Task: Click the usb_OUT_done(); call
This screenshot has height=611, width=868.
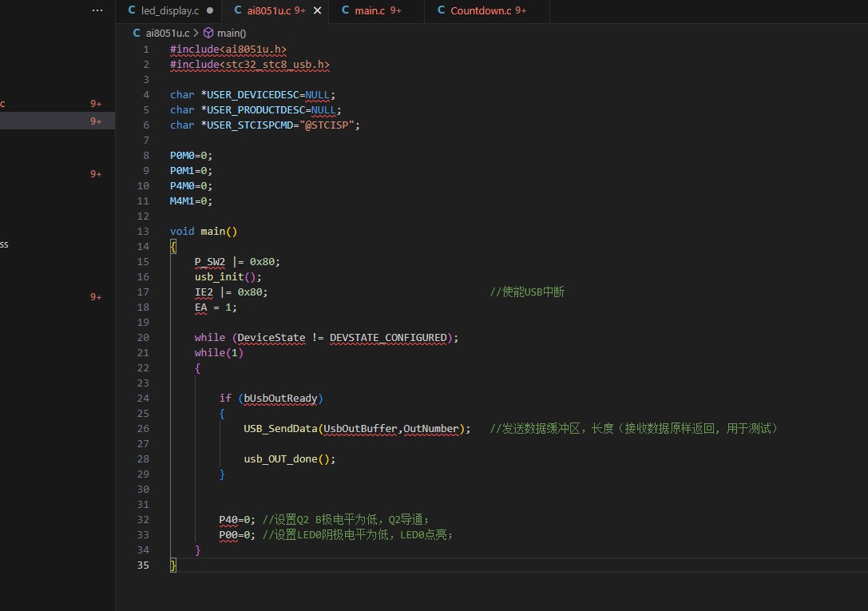Action: pyautogui.click(x=290, y=459)
